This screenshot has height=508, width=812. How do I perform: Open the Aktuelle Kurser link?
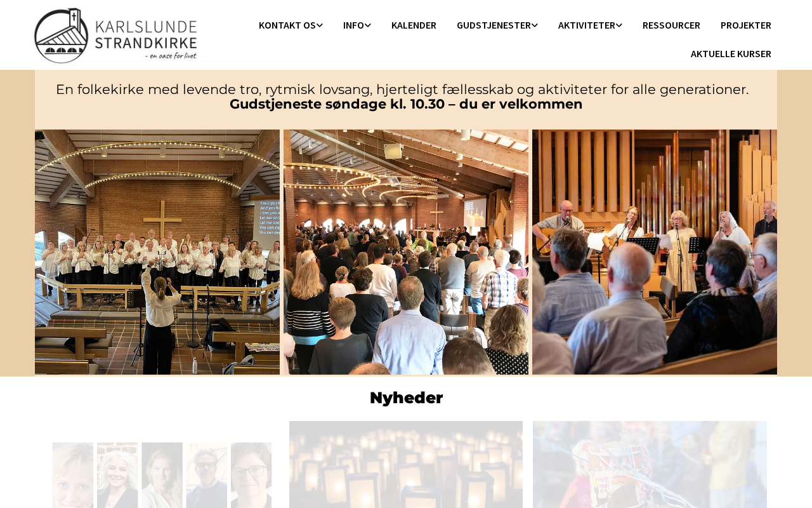click(x=731, y=54)
